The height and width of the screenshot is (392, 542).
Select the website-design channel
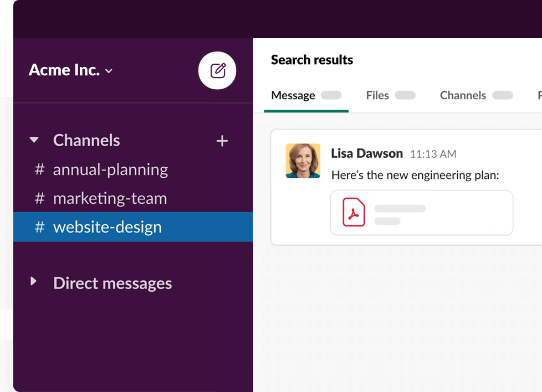(108, 227)
